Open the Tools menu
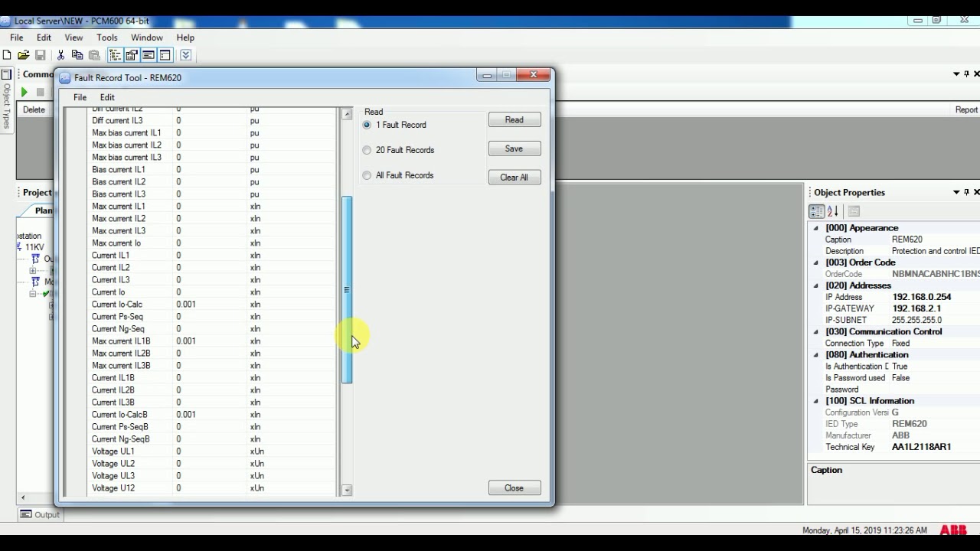 coord(107,37)
